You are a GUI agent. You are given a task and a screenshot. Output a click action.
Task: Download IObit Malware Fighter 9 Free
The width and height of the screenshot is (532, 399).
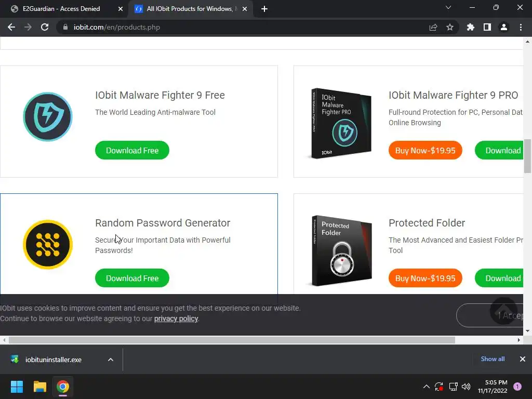coord(132,150)
